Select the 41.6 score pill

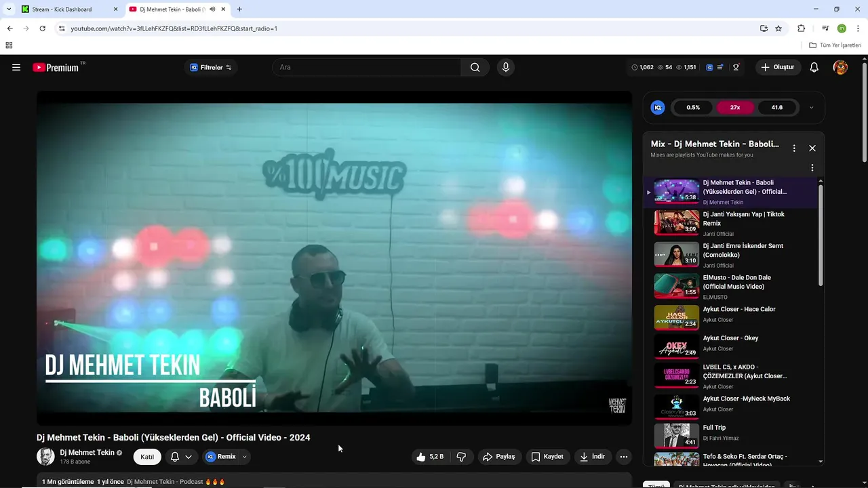[777, 107]
